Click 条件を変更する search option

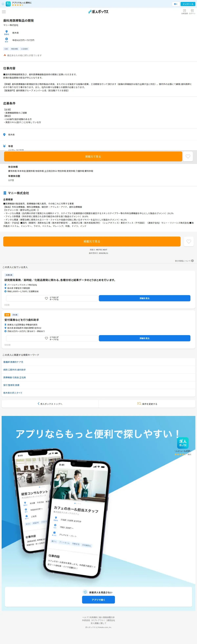147,404
